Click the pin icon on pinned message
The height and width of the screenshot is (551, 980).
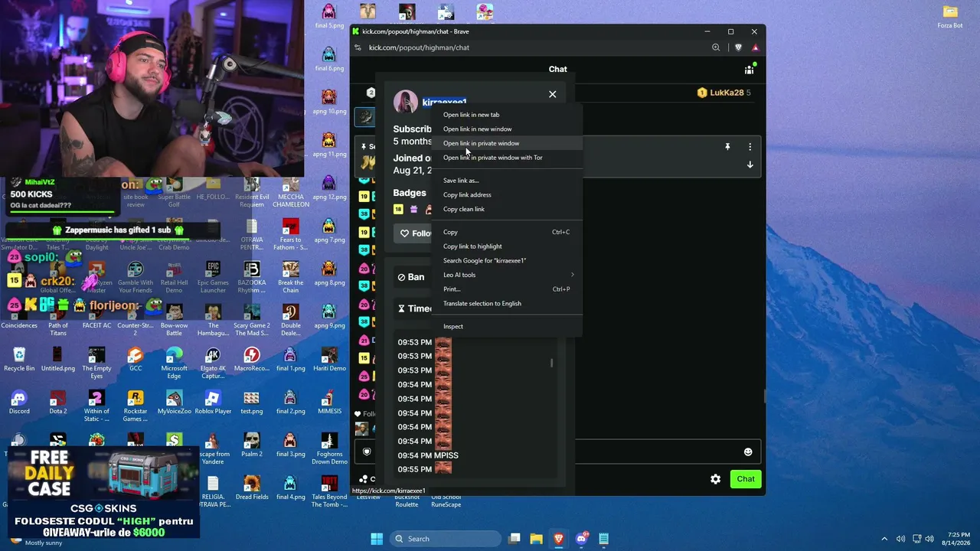click(727, 146)
